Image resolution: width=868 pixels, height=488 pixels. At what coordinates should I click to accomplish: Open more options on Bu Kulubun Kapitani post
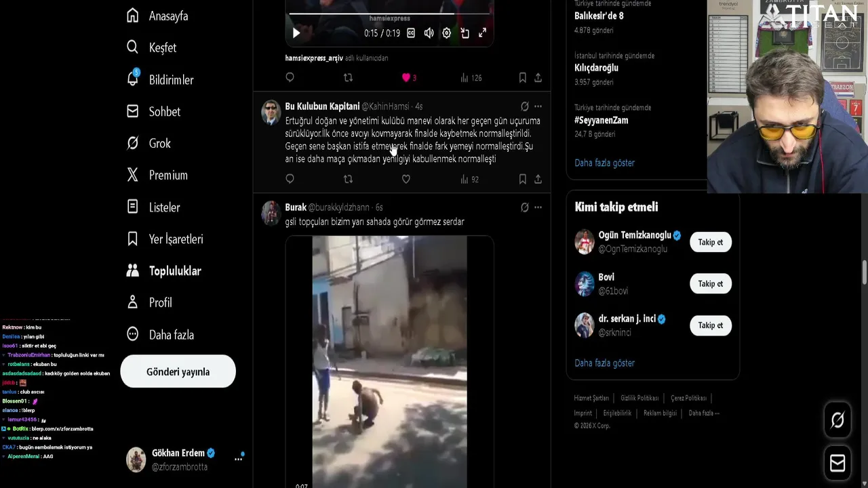click(x=538, y=106)
